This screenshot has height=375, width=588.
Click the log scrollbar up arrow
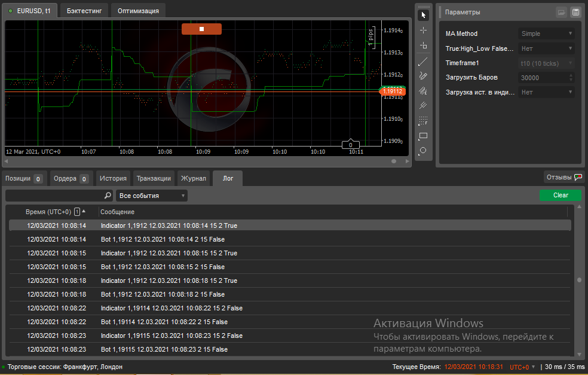point(580,207)
